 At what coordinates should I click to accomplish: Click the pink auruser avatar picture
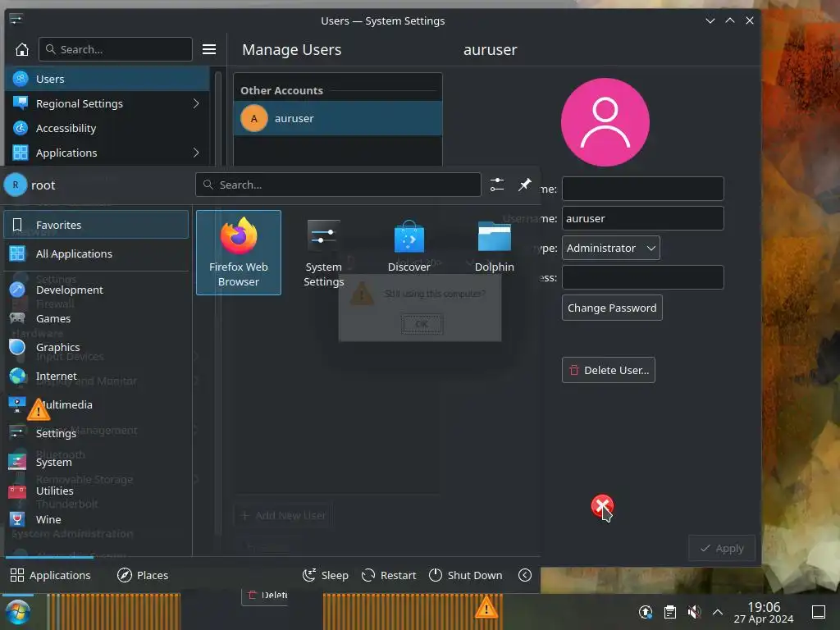[x=605, y=122]
